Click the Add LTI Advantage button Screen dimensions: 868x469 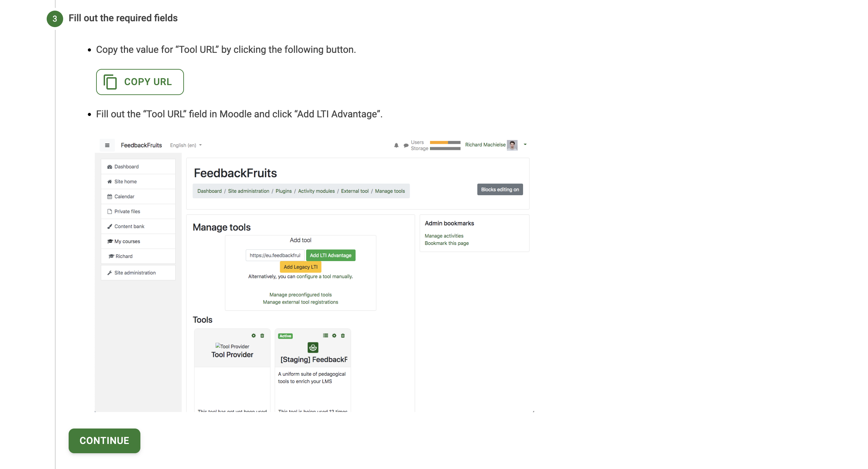click(x=331, y=255)
